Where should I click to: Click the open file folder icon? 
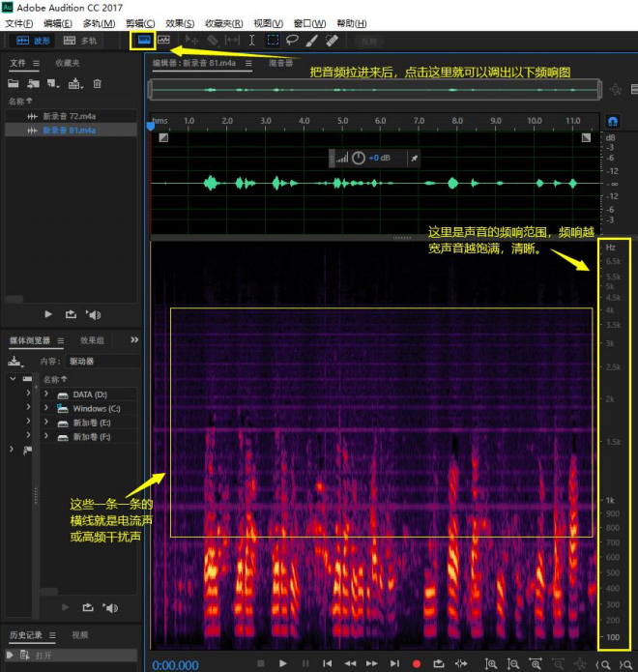coord(14,83)
